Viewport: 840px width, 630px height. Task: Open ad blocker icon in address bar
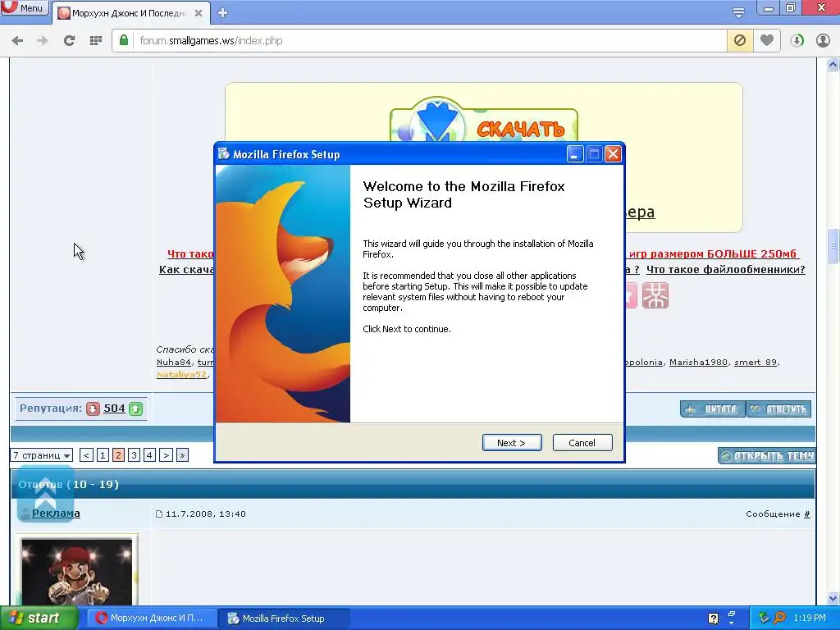coord(740,40)
